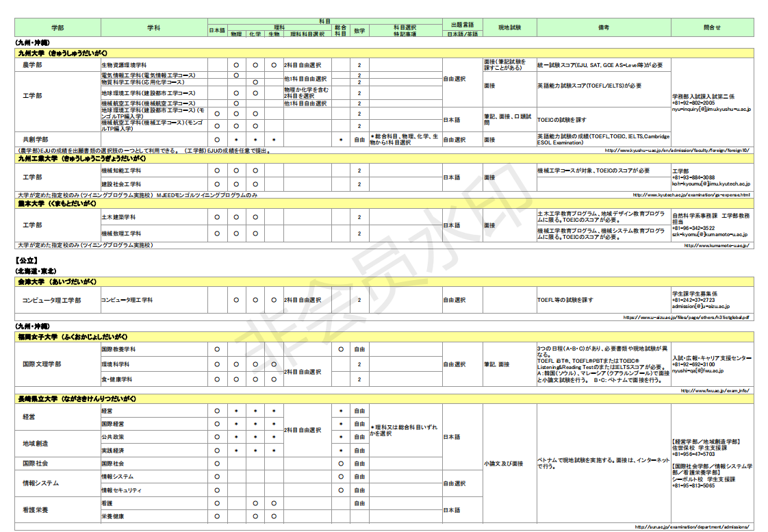Open the kumamoto-u.ac.jp URL

coord(716,245)
